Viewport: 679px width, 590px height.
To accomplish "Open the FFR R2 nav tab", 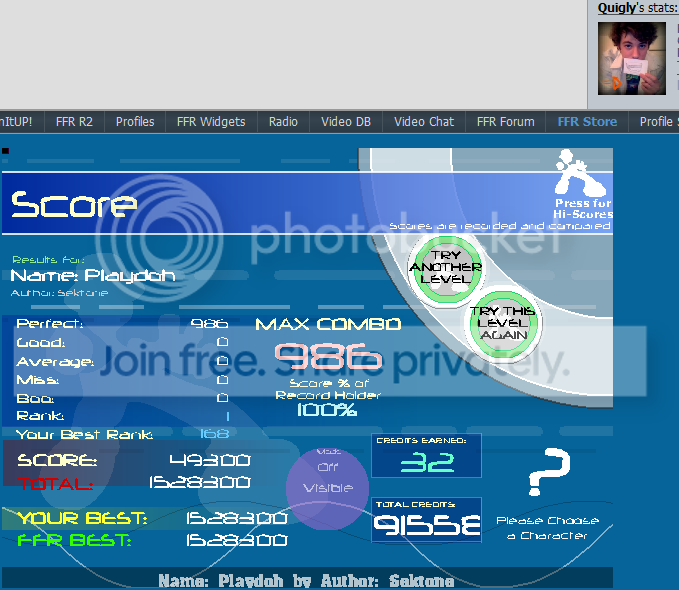I will click(74, 122).
